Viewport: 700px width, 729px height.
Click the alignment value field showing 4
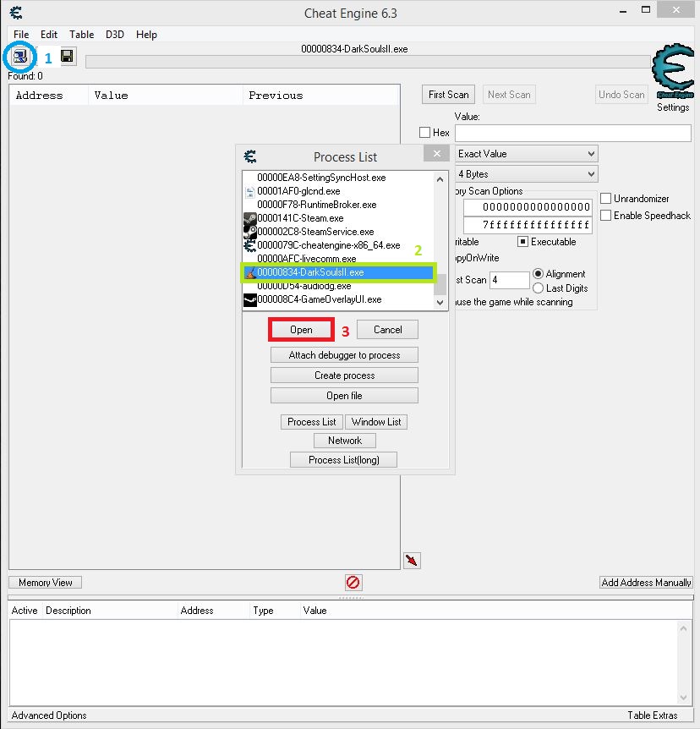(x=510, y=280)
